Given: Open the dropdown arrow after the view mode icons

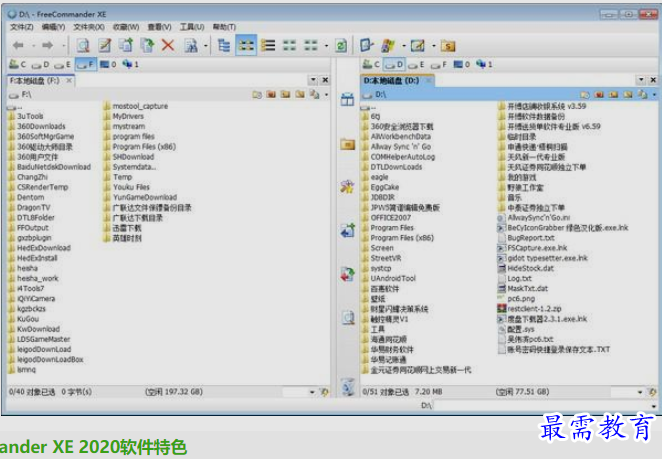Looking at the screenshot, I should [x=326, y=46].
